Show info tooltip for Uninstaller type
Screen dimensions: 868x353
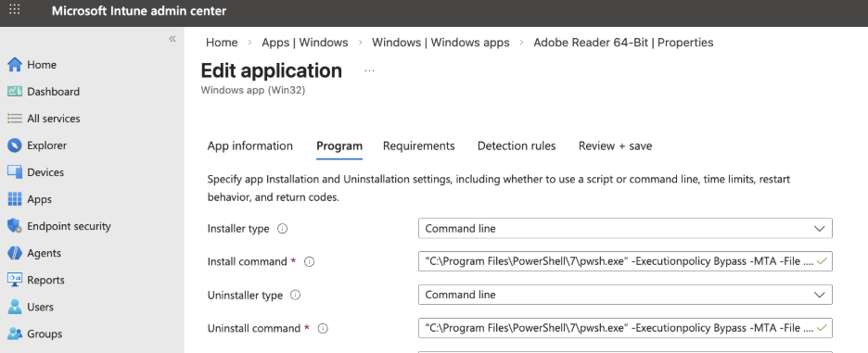click(x=296, y=295)
